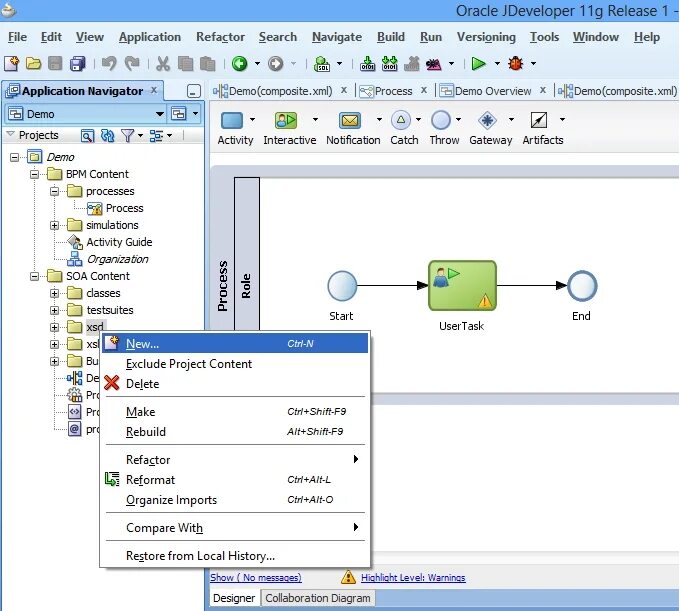Screen dimensions: 679x611
Task: Click the Copy toolbar icon
Action: tap(185, 64)
